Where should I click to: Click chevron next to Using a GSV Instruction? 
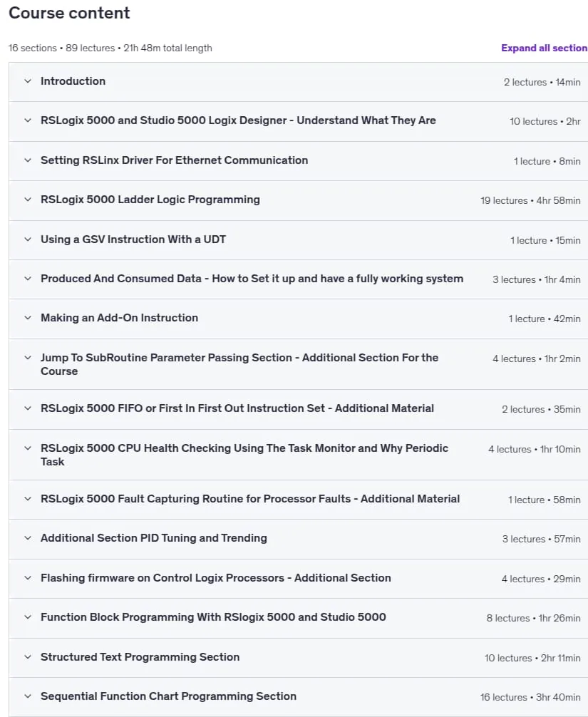(x=28, y=239)
